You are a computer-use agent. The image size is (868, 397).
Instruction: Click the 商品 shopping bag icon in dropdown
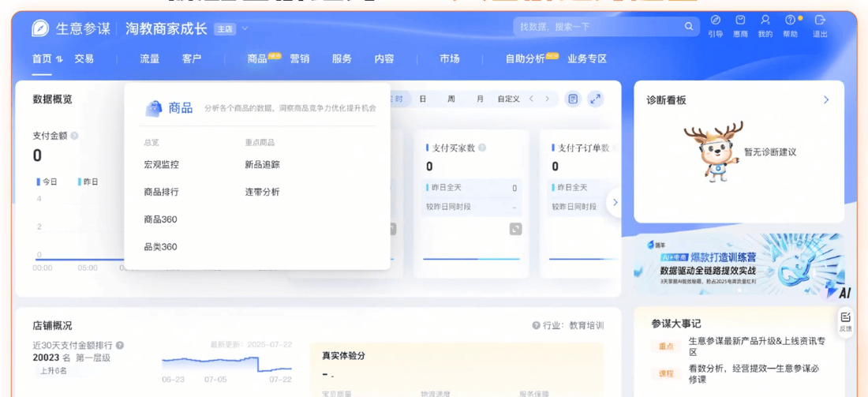click(153, 109)
